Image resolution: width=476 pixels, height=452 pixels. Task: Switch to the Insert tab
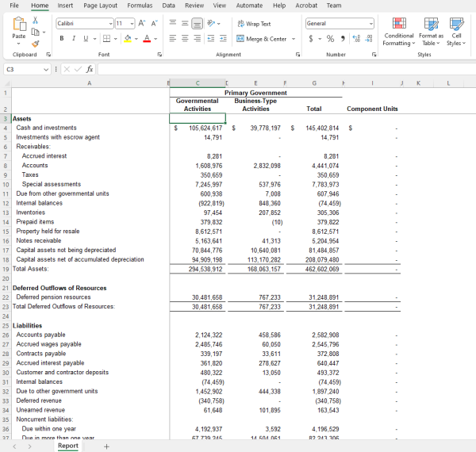(x=65, y=6)
